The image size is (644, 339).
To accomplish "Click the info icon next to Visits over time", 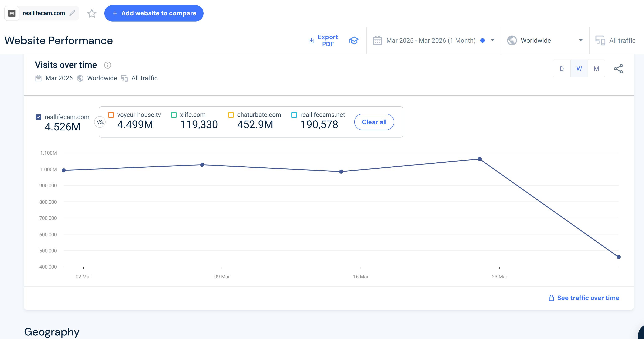I will [x=107, y=65].
